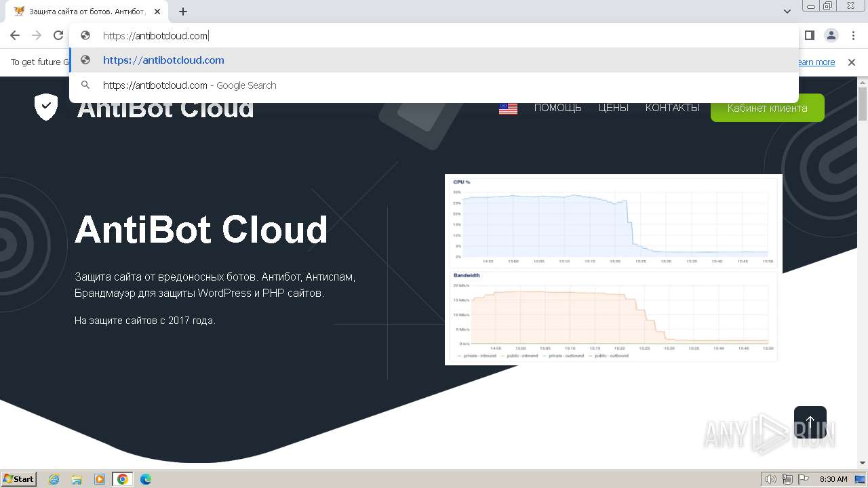Close the AntiBot Cloud browser tab
Viewport: 868px width, 488px height.
point(157,12)
